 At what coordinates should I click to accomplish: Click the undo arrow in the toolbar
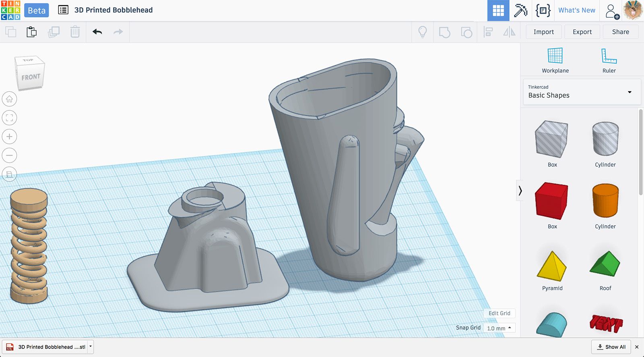point(97,32)
